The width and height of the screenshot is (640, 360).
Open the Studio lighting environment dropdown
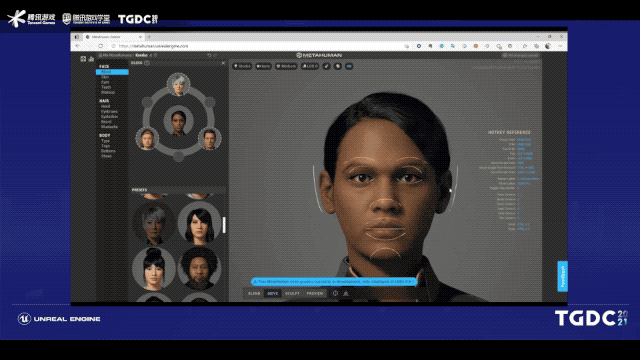242,66
